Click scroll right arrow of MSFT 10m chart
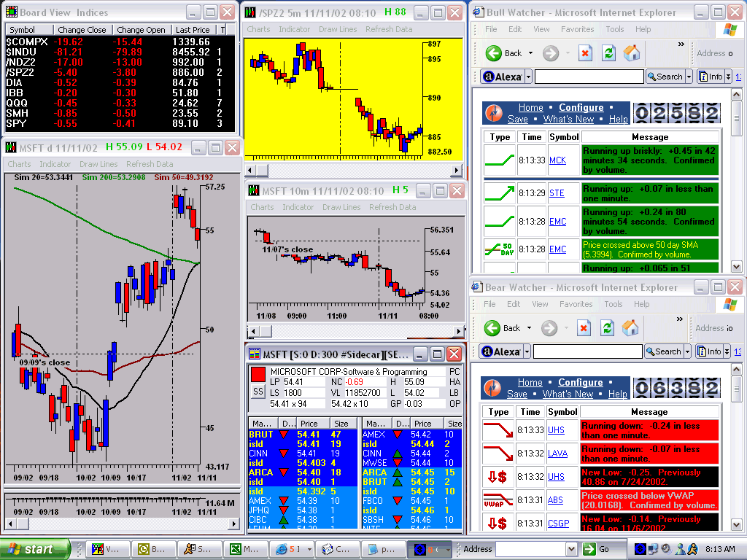The width and height of the screenshot is (747, 560). point(458,331)
